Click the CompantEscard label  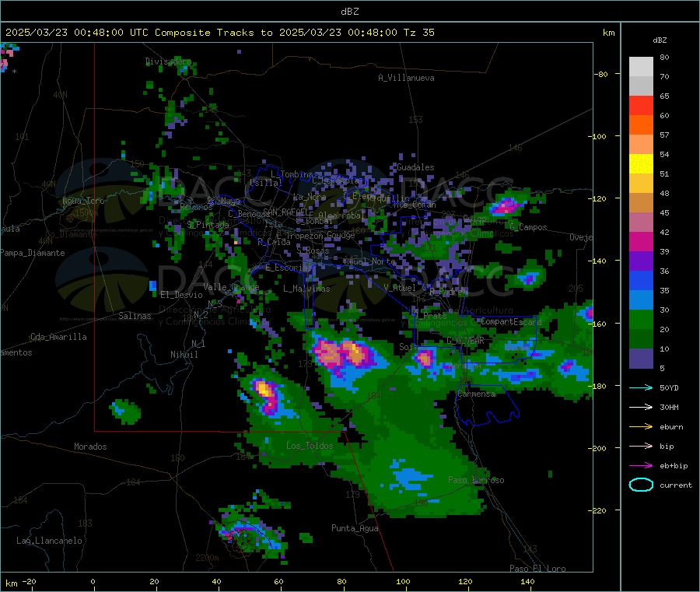point(511,321)
